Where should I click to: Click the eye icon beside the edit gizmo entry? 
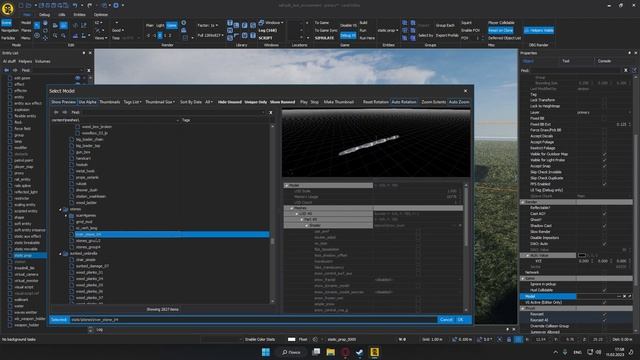click(x=77, y=78)
